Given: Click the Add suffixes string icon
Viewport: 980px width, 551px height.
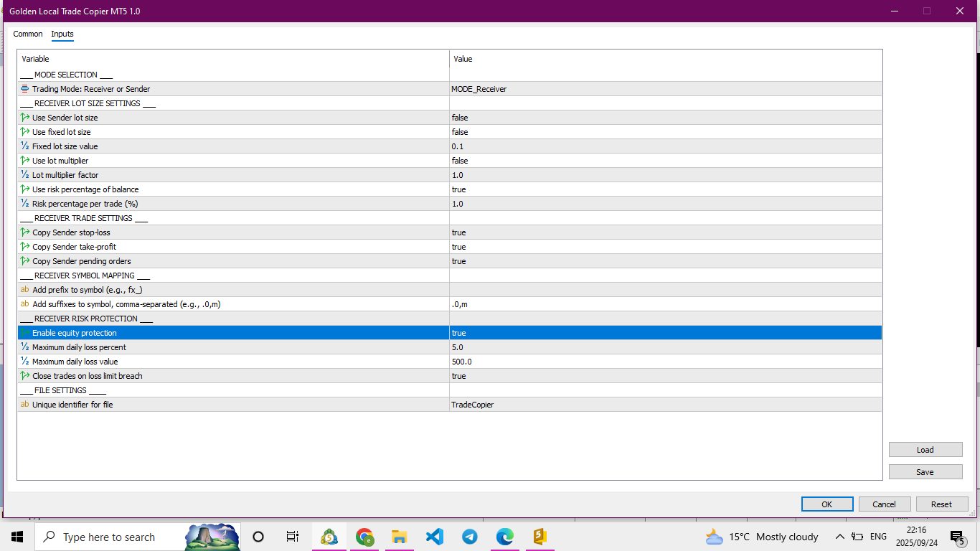Looking at the screenshot, I should click(25, 304).
